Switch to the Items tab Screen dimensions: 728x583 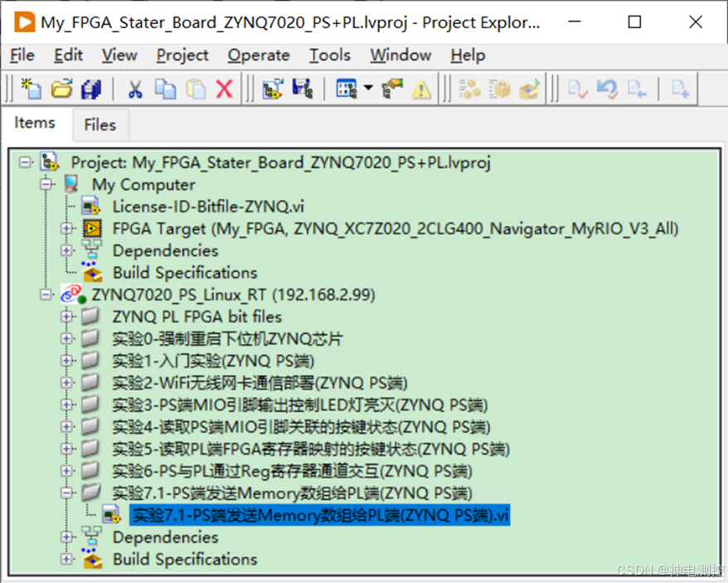pyautogui.click(x=35, y=123)
